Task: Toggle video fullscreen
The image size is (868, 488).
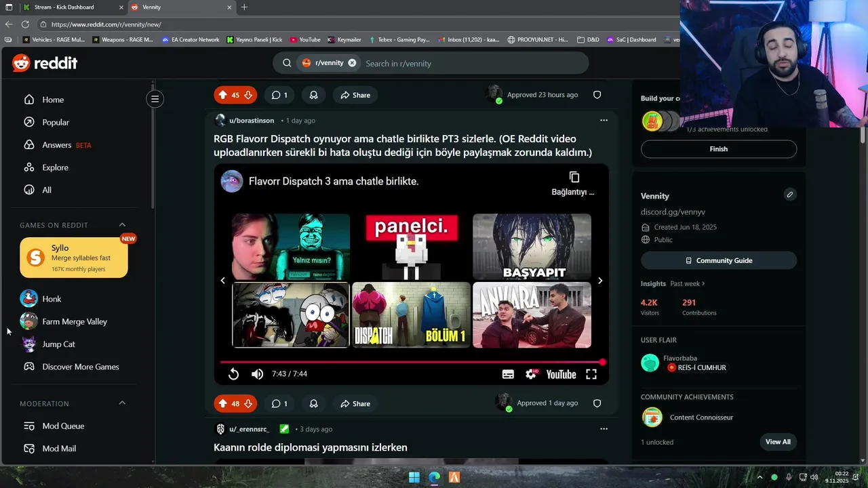Action: pyautogui.click(x=591, y=374)
